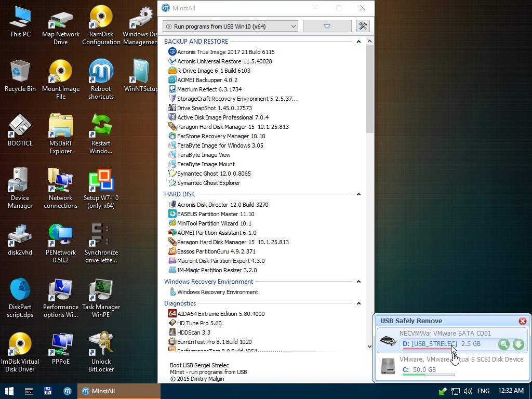532x399 pixels.
Task: Open Map Network Drive shortcut
Action: click(61, 25)
